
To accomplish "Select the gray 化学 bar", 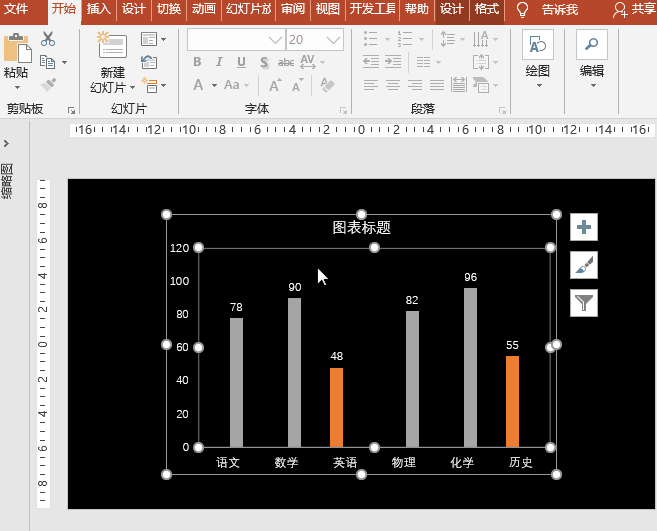I will point(470,368).
